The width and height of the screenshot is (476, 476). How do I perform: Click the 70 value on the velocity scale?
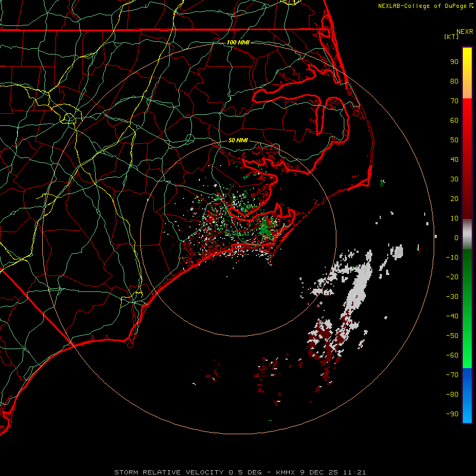(x=454, y=101)
